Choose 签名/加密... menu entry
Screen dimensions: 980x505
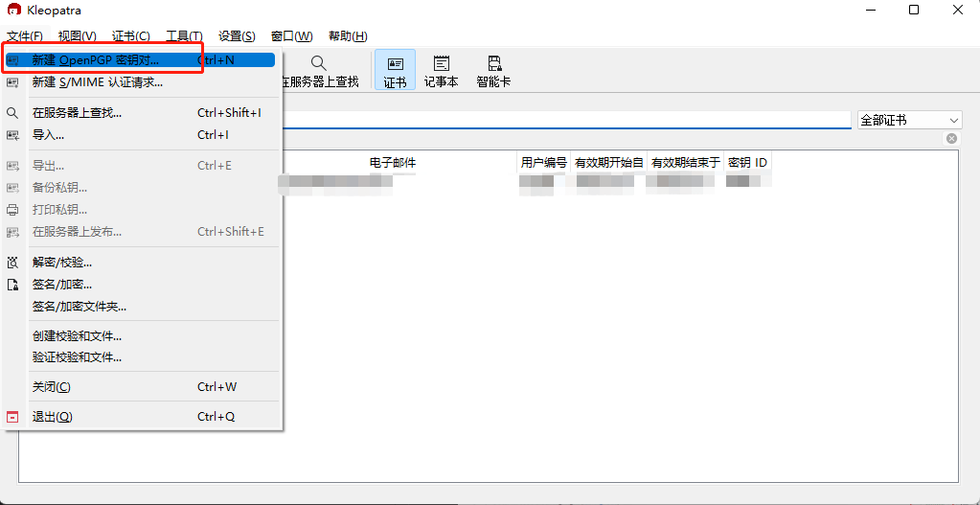pos(141,285)
